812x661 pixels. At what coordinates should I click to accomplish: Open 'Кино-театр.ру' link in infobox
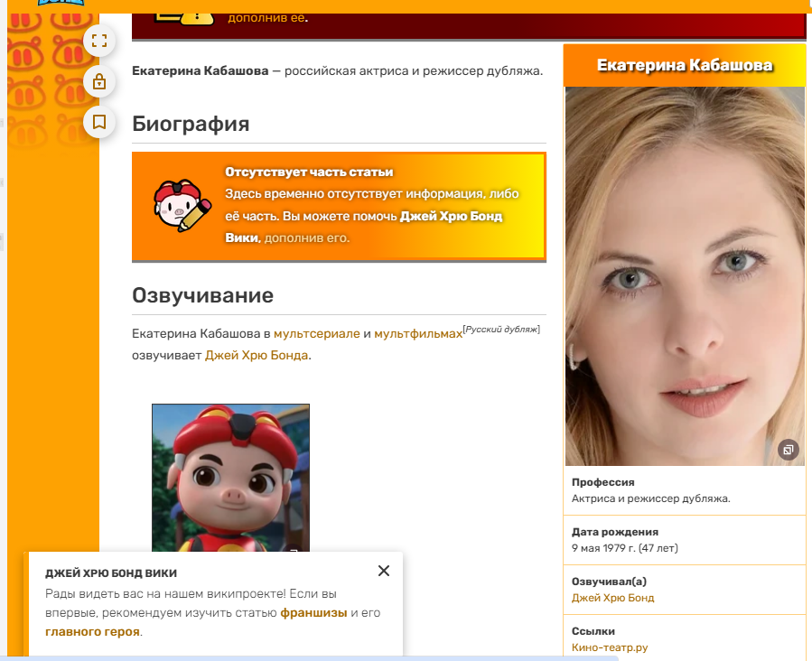610,647
